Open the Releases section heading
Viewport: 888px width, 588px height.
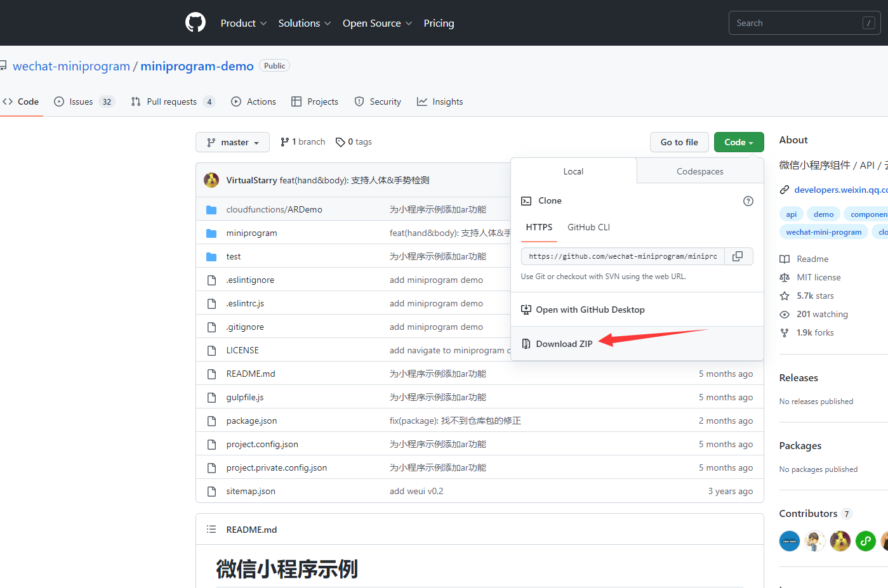(x=799, y=378)
